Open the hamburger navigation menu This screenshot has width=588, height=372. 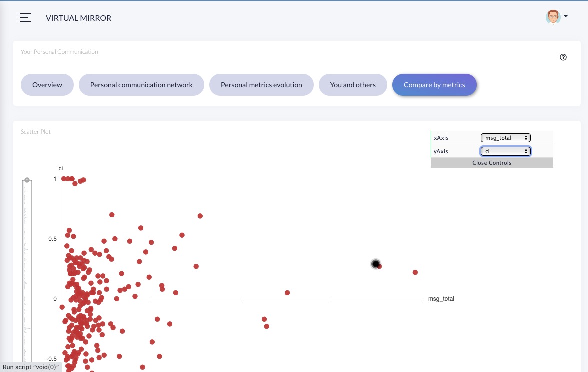tap(25, 18)
